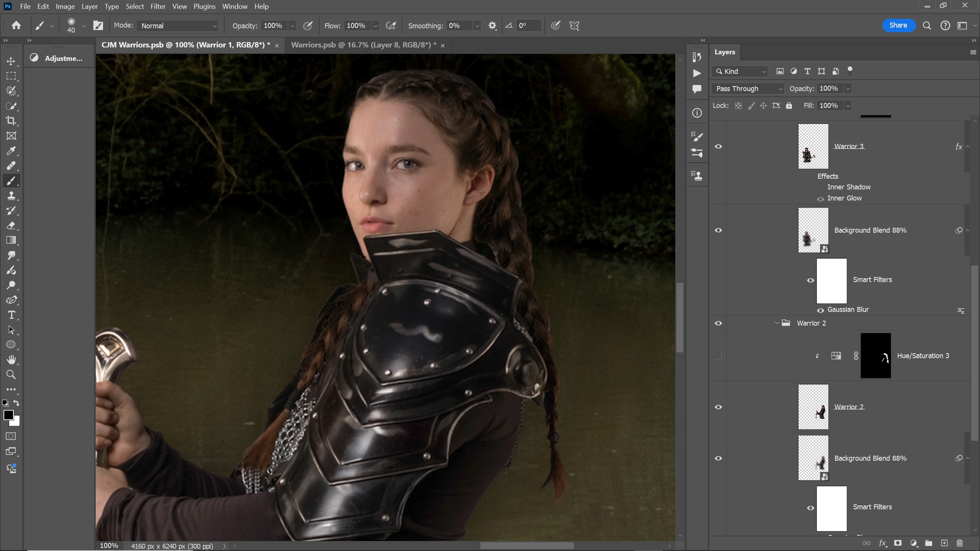The width and height of the screenshot is (980, 551).
Task: Open the Pass Through blend mode dropdown
Action: [x=748, y=89]
